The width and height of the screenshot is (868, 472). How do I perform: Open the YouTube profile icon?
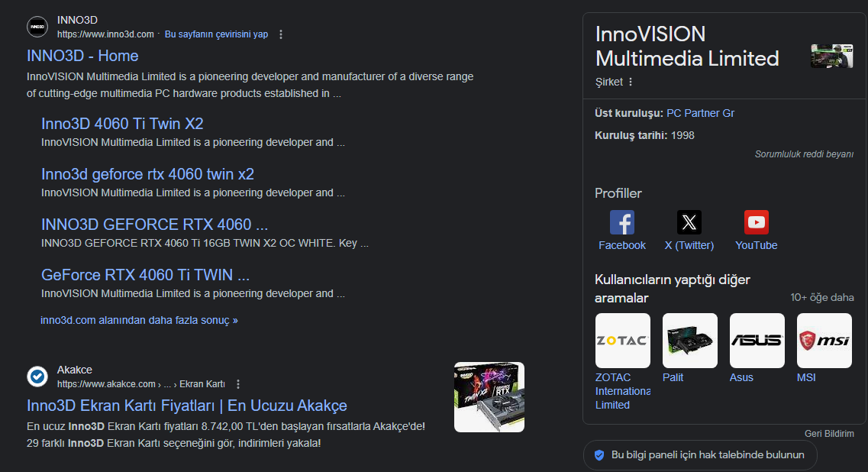pyautogui.click(x=757, y=222)
